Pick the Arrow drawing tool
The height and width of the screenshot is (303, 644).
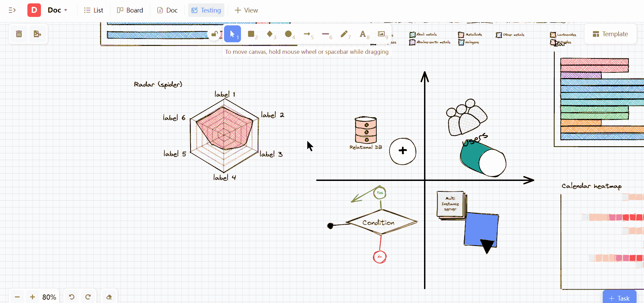pos(307,34)
